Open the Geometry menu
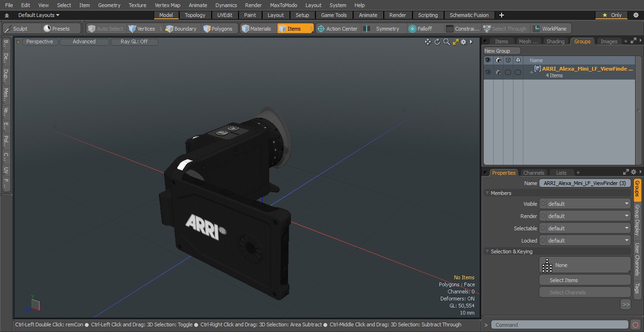This screenshot has width=644, height=332. pyautogui.click(x=109, y=5)
